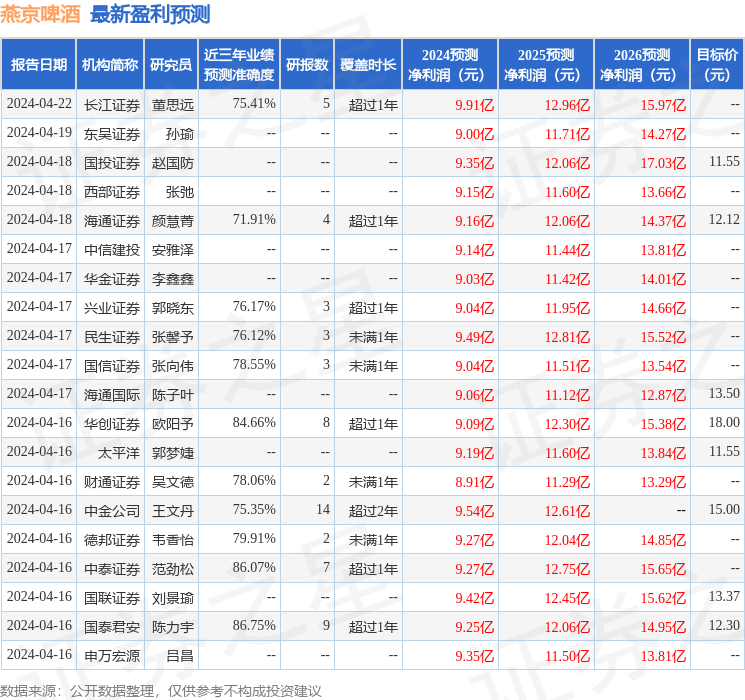Click the 机构简称 column header

pyautogui.click(x=110, y=65)
